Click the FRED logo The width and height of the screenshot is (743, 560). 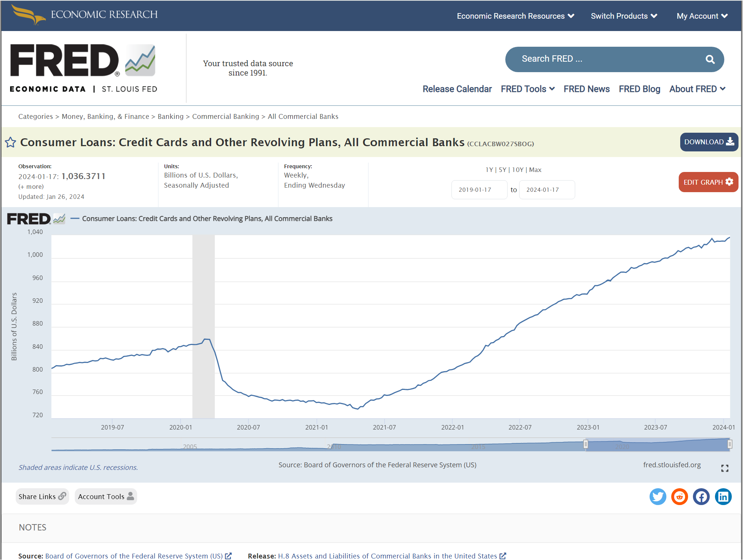pos(83,68)
